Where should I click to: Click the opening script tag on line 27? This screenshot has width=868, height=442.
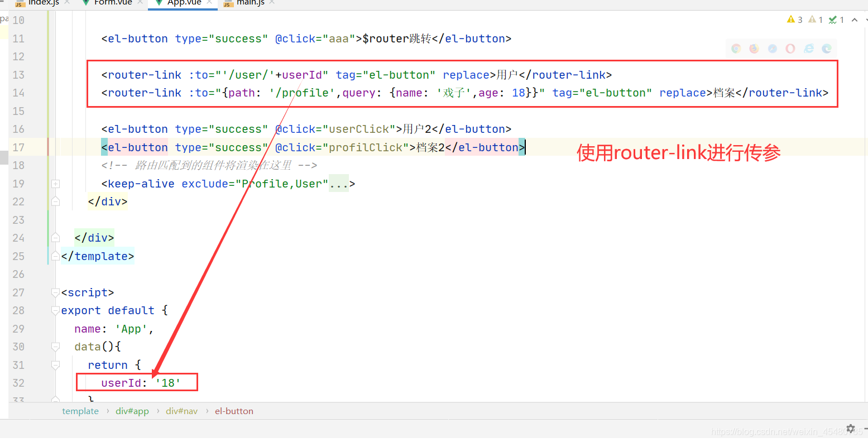[x=88, y=292]
